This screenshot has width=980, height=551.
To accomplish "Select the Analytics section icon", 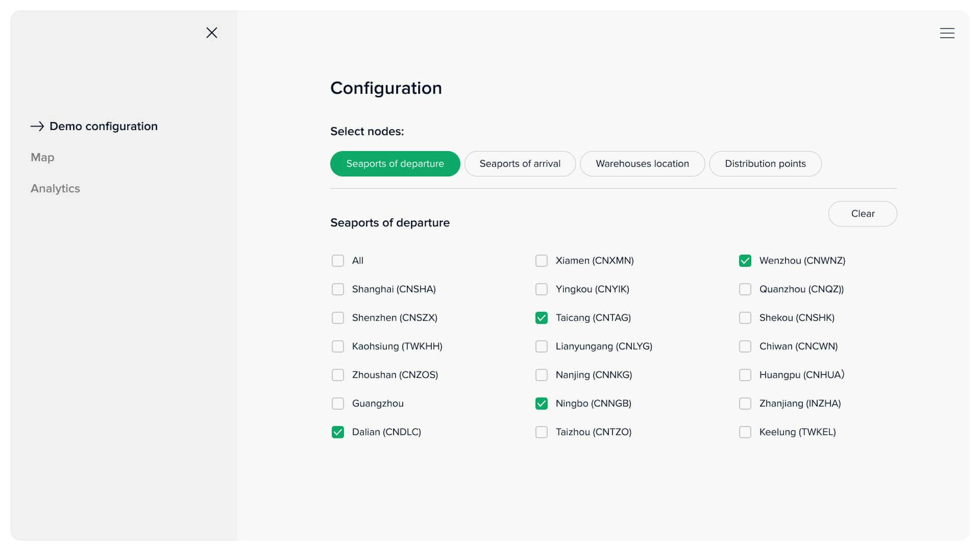I will click(x=55, y=188).
